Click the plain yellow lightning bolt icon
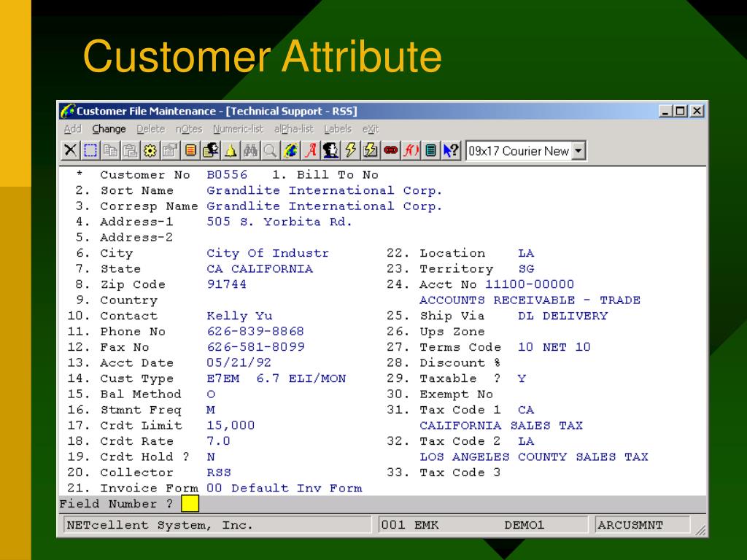The width and height of the screenshot is (747, 560). [x=351, y=150]
